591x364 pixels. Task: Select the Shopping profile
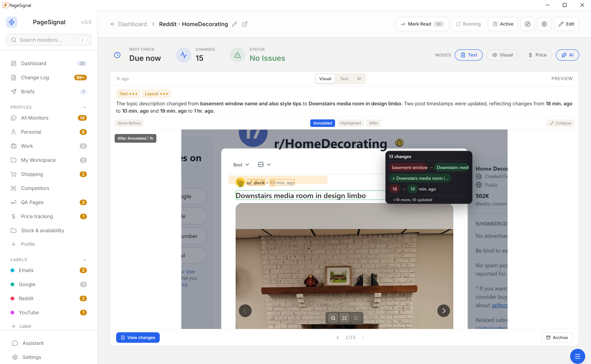tap(49, 174)
